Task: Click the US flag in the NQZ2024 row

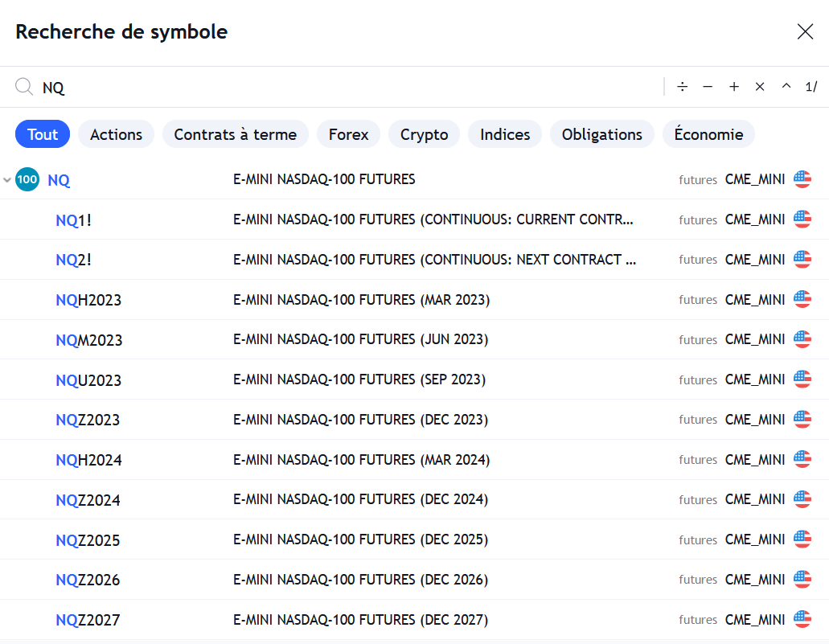Action: point(802,499)
